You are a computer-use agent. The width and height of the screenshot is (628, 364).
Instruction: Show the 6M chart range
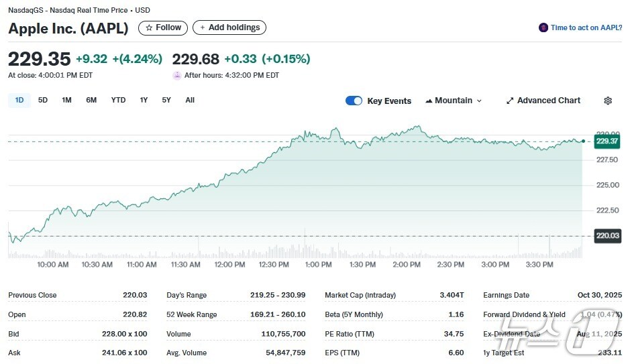coord(91,100)
